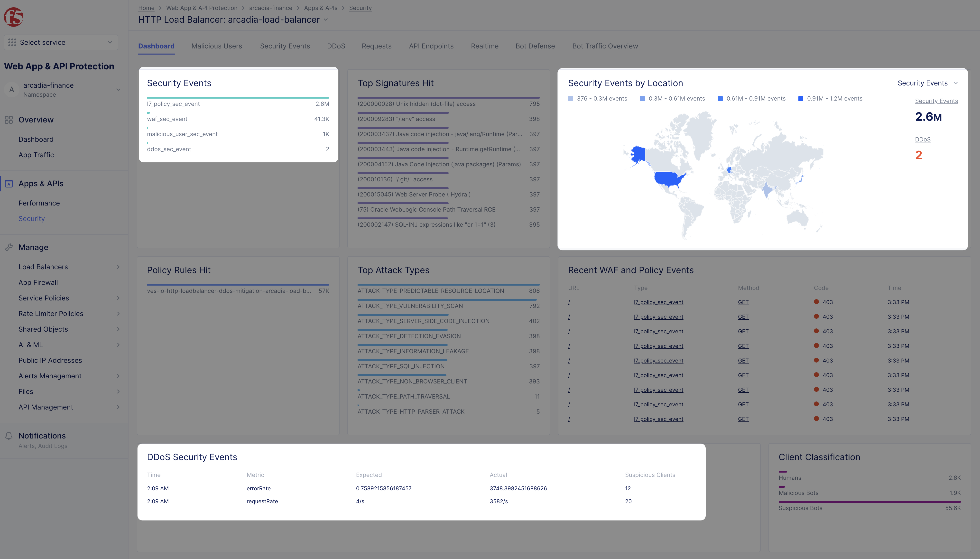Click the Manage wrench icon
Viewport: 980px width, 559px height.
[x=9, y=247]
